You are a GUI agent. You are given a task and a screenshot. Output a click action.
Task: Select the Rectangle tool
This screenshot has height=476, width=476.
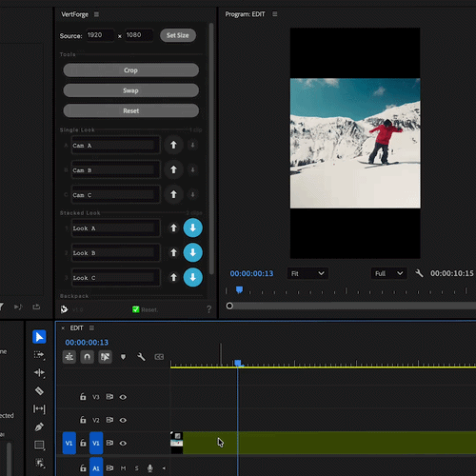[x=39, y=445]
